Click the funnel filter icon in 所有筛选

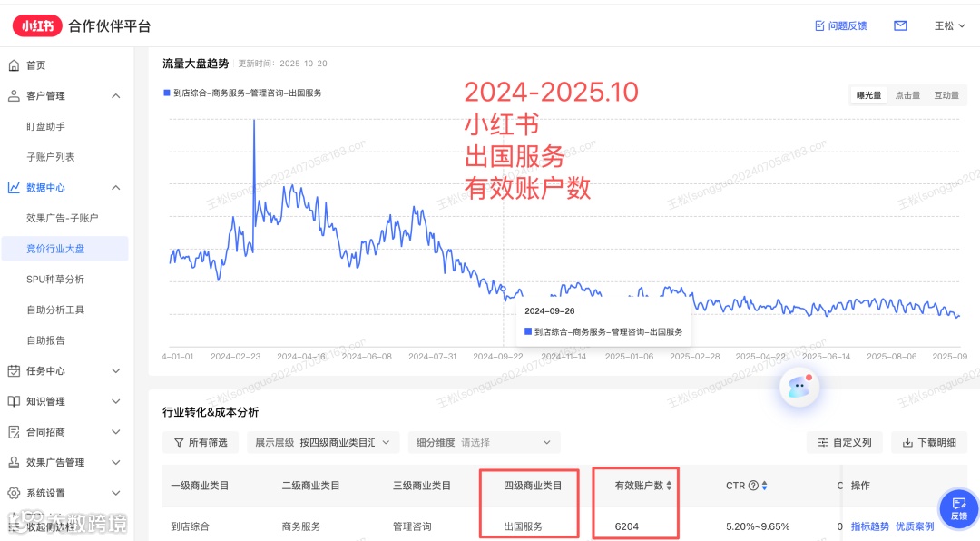click(x=179, y=442)
